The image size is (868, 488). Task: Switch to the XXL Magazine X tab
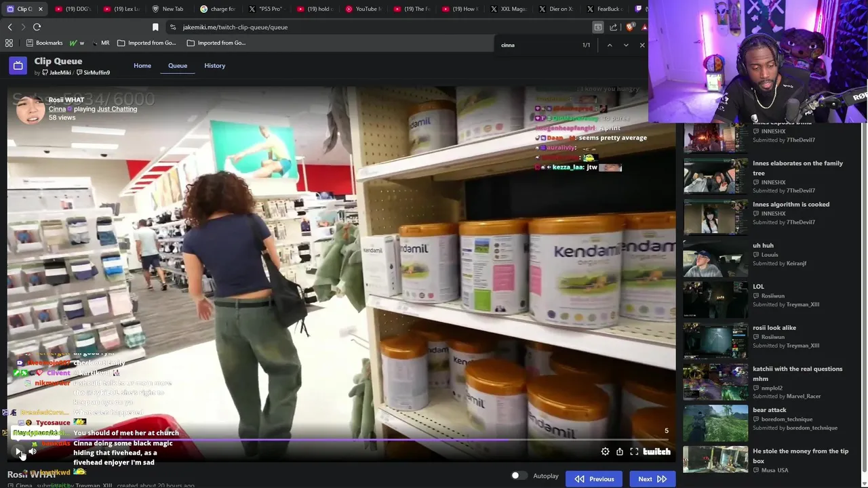[x=509, y=9]
